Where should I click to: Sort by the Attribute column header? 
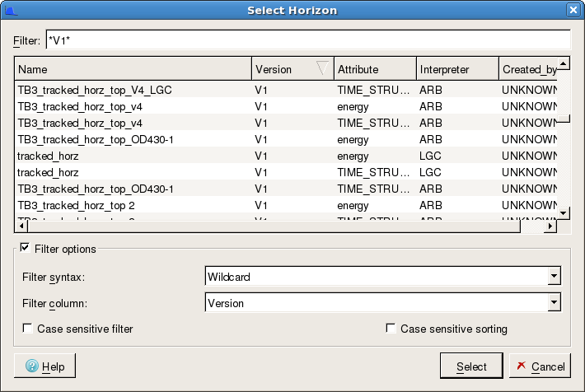[x=376, y=69]
